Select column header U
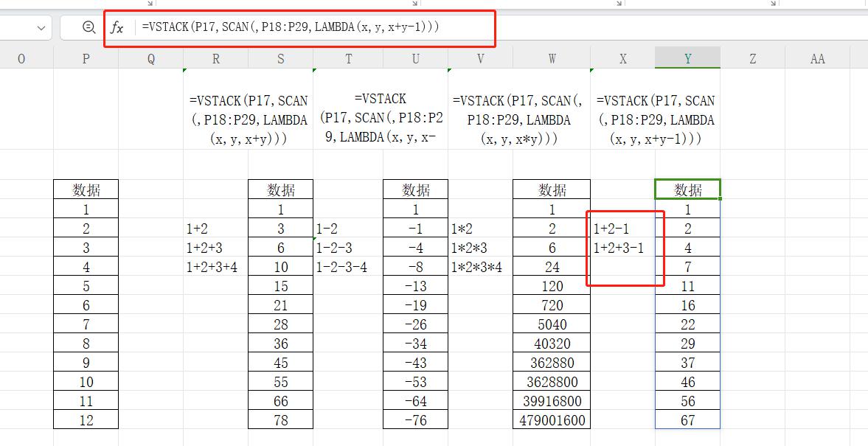 (416, 59)
